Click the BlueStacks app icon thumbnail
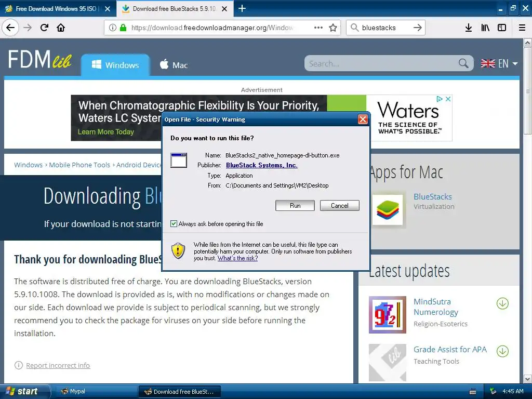532x399 pixels. point(388,210)
